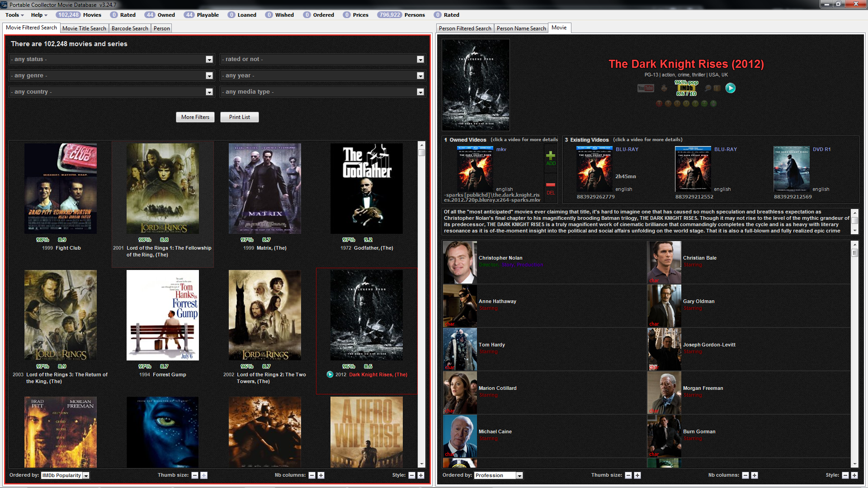
Task: Show the 0 Wished movies counter
Action: coord(279,15)
